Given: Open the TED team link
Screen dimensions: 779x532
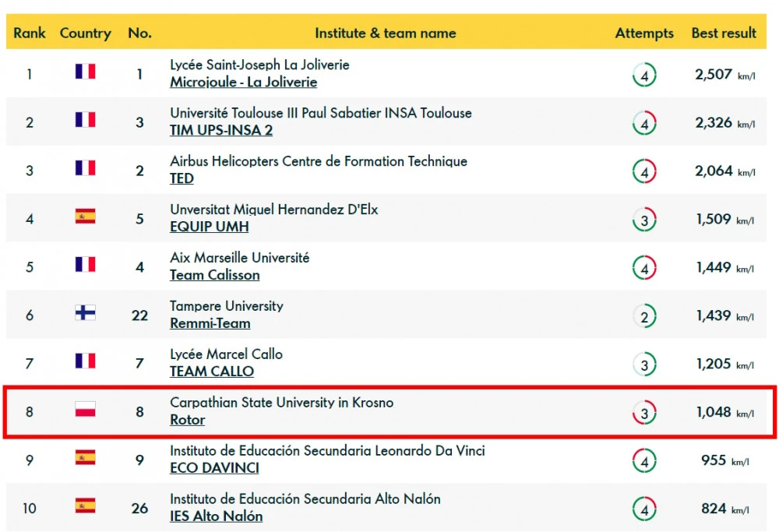Looking at the screenshot, I should pos(182,178).
